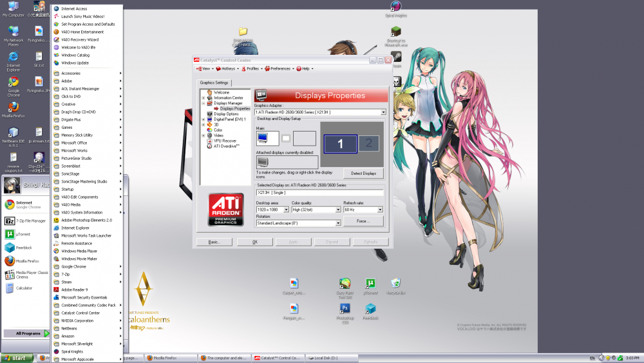The image size is (644, 363).
Task: Expand the Information Center node
Action: click(204, 98)
